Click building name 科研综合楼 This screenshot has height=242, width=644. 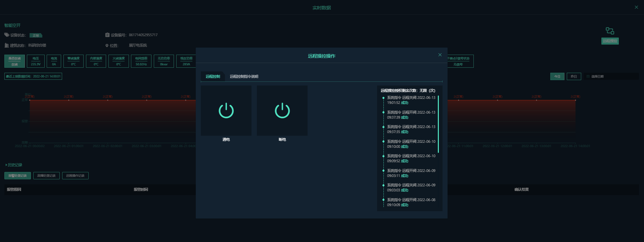point(37,45)
